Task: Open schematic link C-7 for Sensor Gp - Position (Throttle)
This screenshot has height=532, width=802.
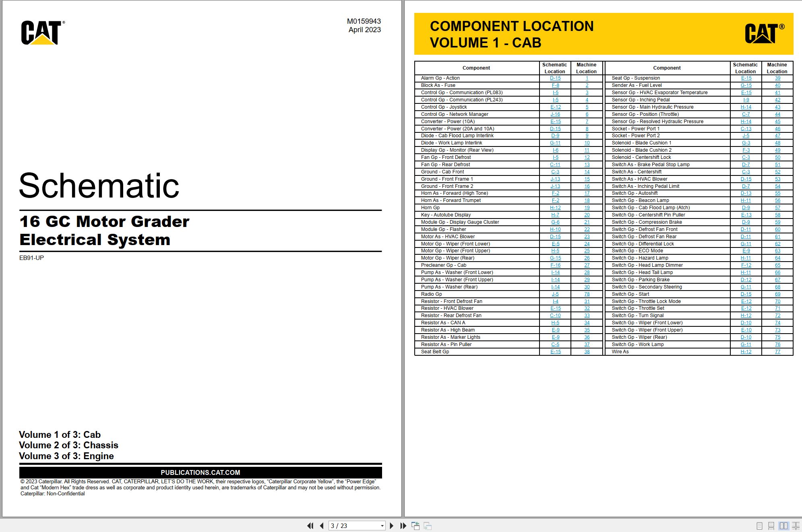Action: (x=746, y=114)
